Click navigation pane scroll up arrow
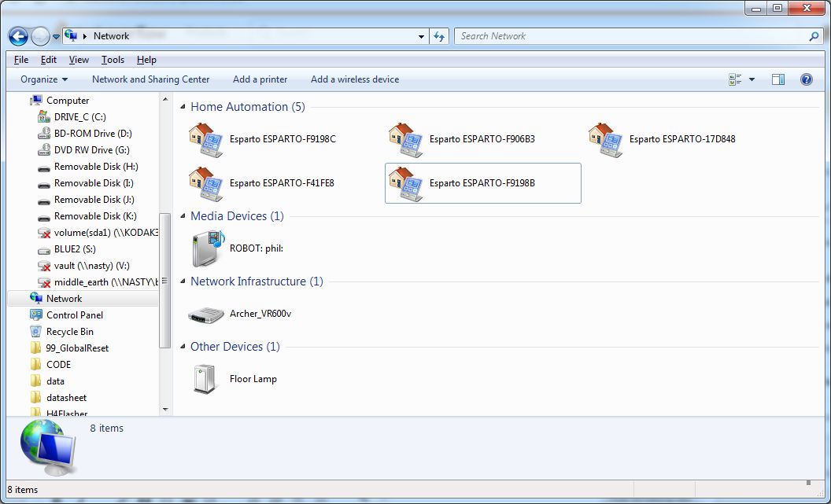The width and height of the screenshot is (831, 504). coord(165,99)
